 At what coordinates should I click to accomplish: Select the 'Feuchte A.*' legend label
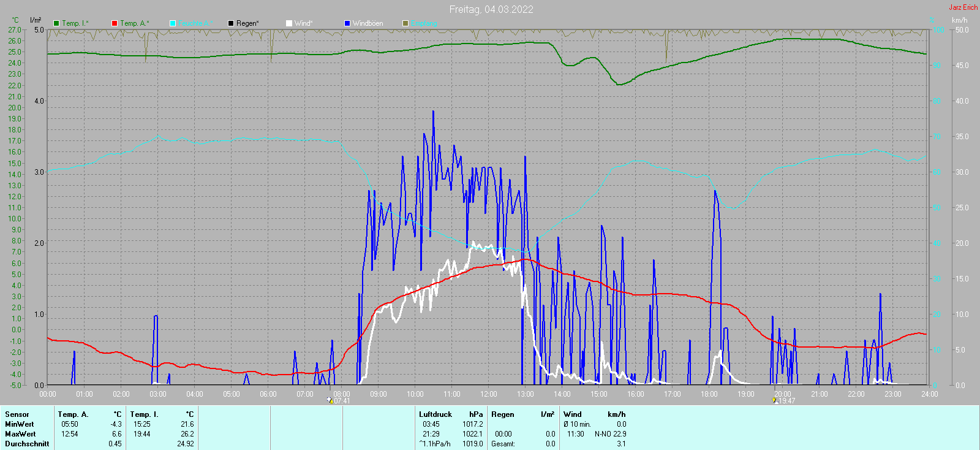click(195, 23)
